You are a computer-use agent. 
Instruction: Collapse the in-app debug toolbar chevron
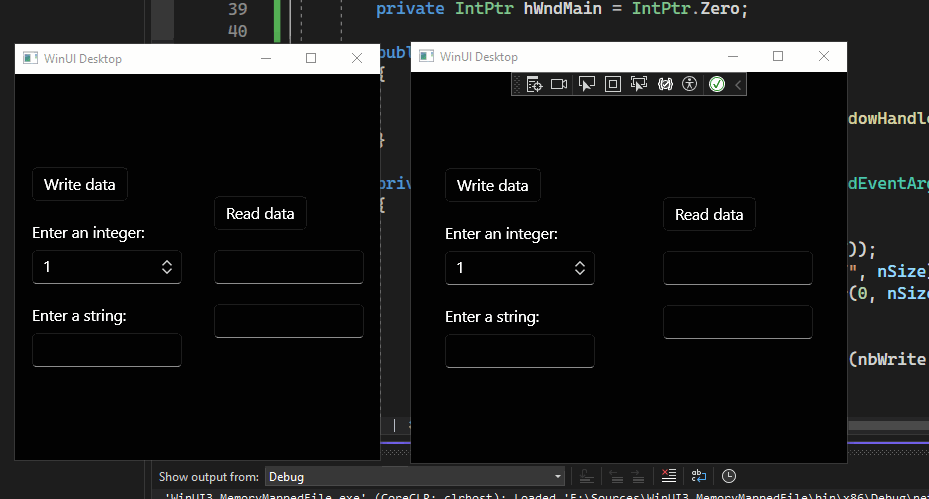click(738, 85)
